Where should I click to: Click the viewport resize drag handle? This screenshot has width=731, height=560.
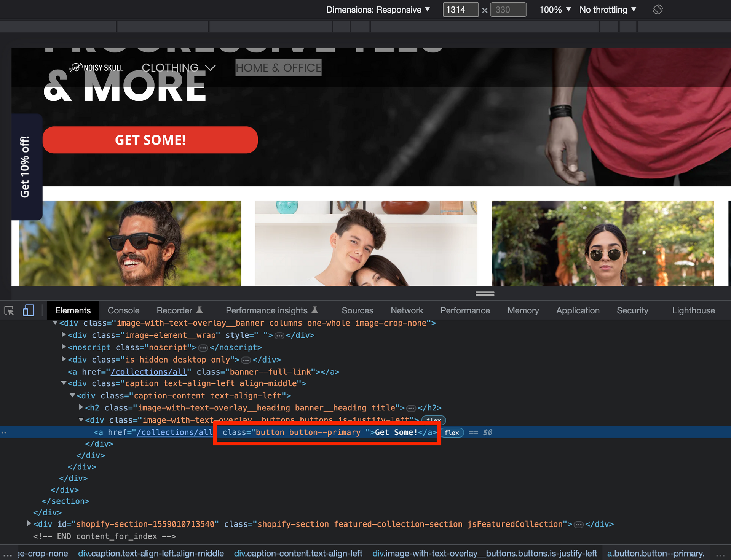click(485, 294)
